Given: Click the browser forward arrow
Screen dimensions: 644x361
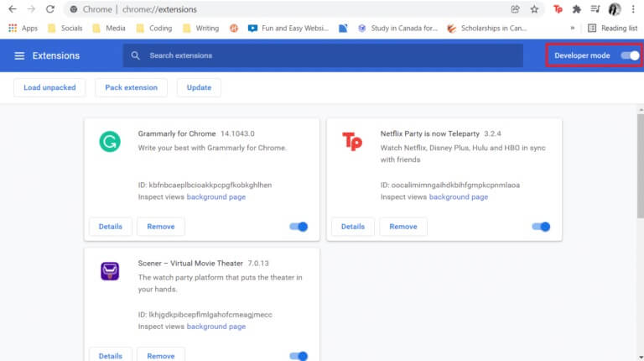Looking at the screenshot, I should click(x=31, y=9).
